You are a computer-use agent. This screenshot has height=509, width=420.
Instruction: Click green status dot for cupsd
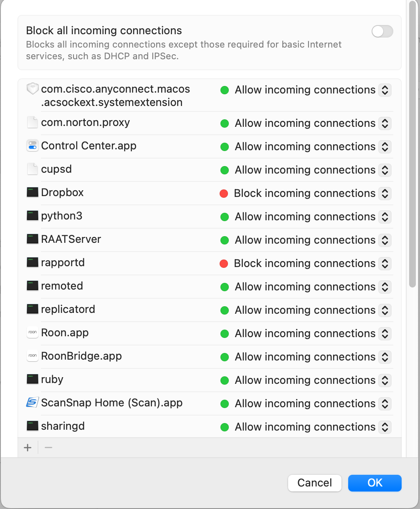click(x=225, y=170)
